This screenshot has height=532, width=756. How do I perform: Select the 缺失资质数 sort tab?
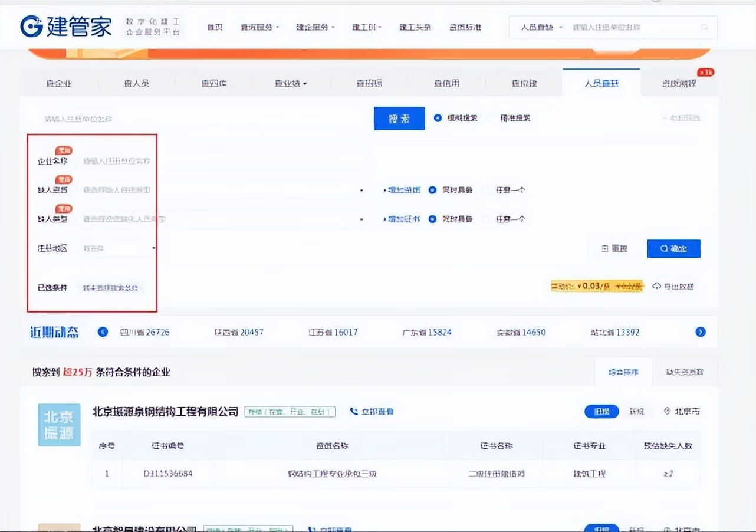click(x=684, y=372)
